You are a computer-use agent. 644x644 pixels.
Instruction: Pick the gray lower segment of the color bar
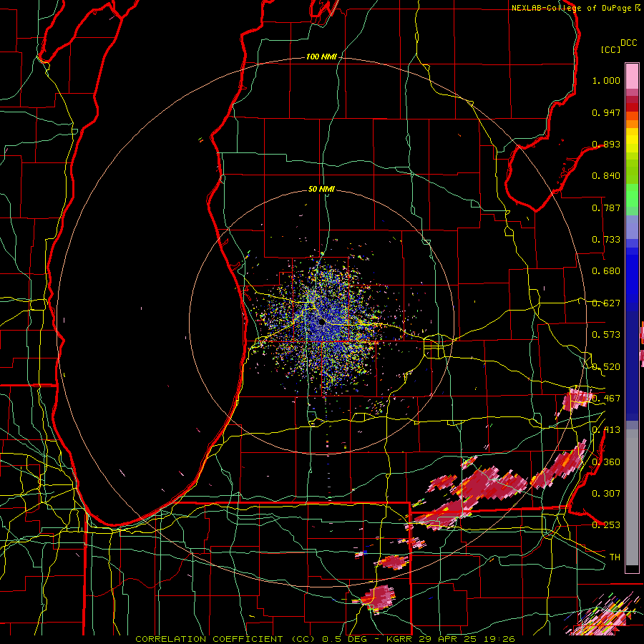click(632, 497)
